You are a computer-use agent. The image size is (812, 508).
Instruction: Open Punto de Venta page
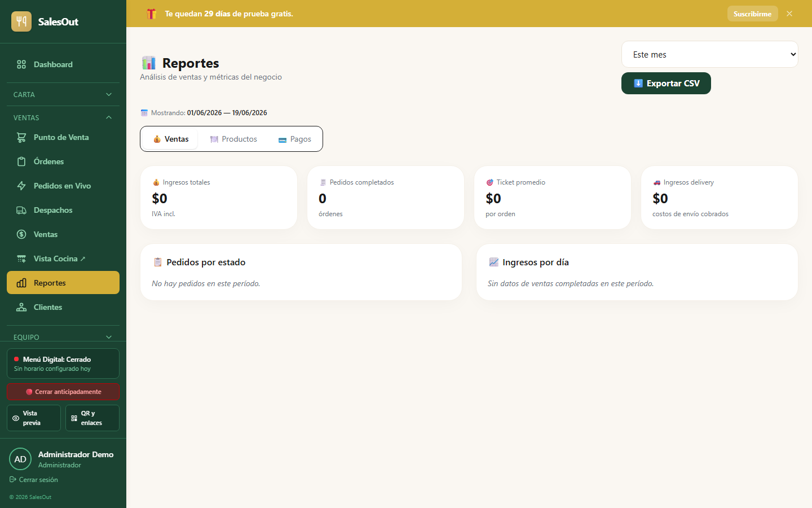(x=63, y=137)
